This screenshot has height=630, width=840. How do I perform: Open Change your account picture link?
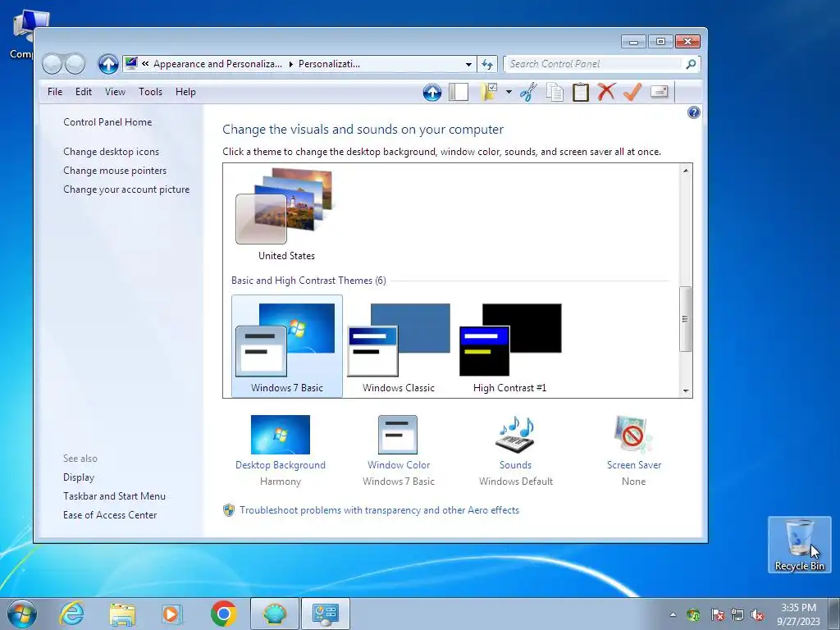click(x=126, y=189)
